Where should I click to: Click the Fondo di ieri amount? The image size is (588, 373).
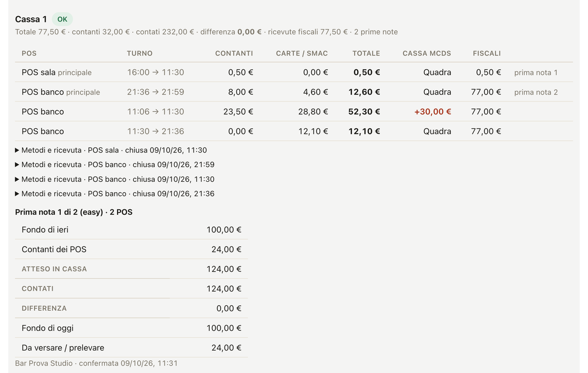click(224, 230)
